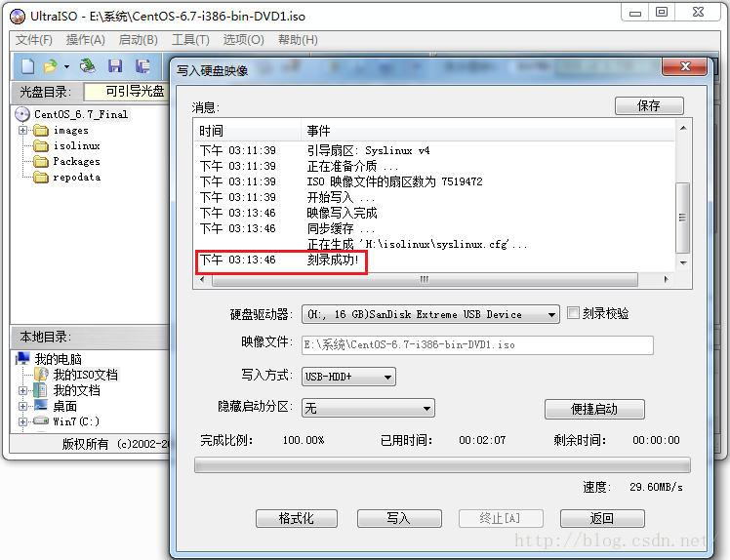The width and height of the screenshot is (730, 560).
Task: Click the UltraISO application icon in title bar
Action: click(18, 17)
